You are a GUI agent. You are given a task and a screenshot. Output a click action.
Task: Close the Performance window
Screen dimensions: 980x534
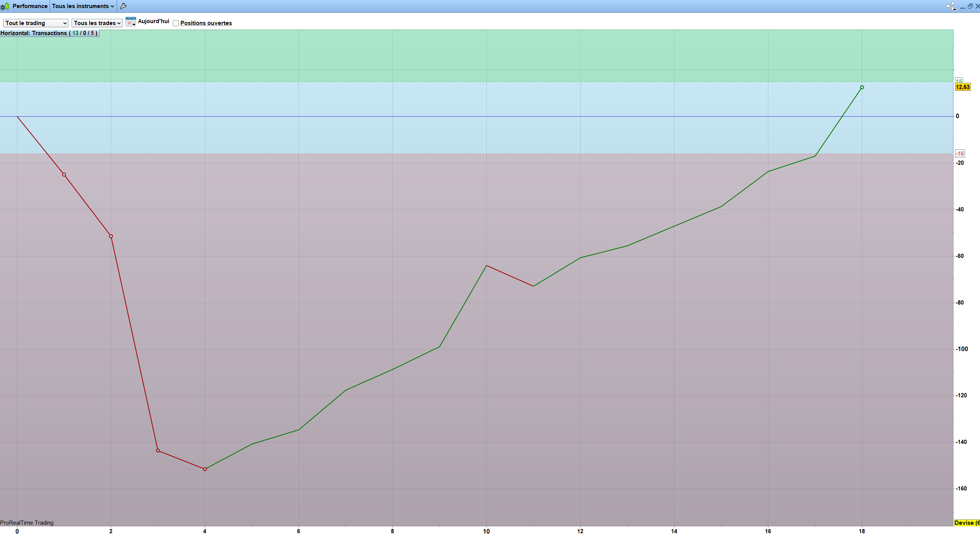click(977, 6)
